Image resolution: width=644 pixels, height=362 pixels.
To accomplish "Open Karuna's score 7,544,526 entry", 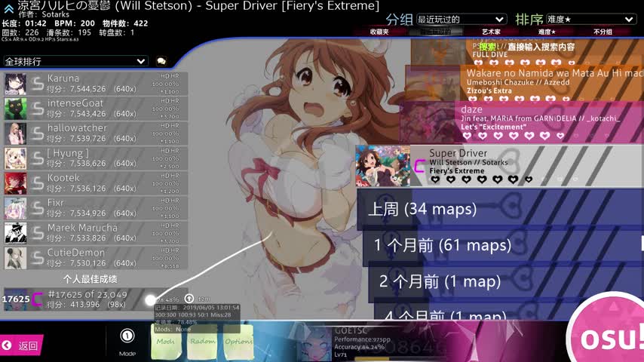I will click(x=95, y=84).
